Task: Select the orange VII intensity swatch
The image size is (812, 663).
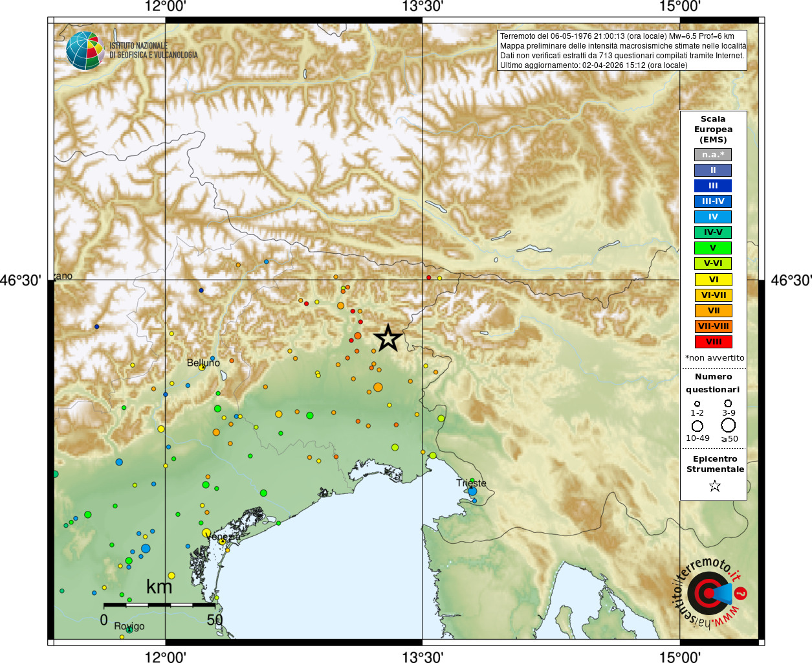Action: (x=713, y=311)
